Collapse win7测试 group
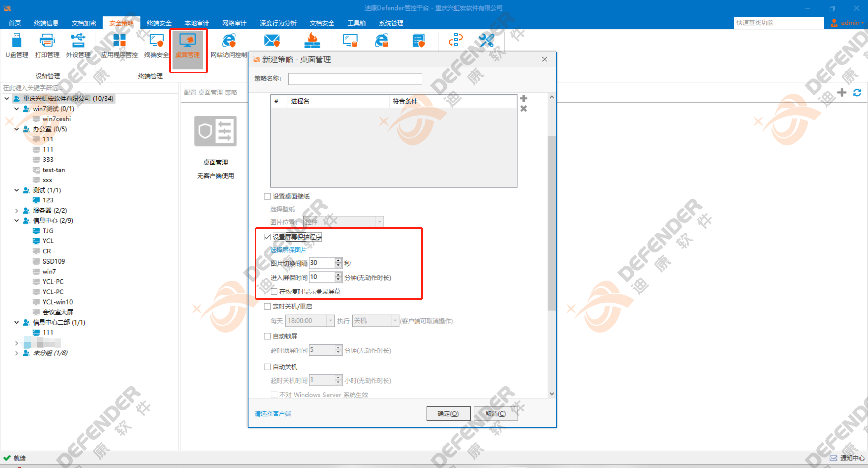The height and width of the screenshot is (468, 868). click(x=16, y=109)
